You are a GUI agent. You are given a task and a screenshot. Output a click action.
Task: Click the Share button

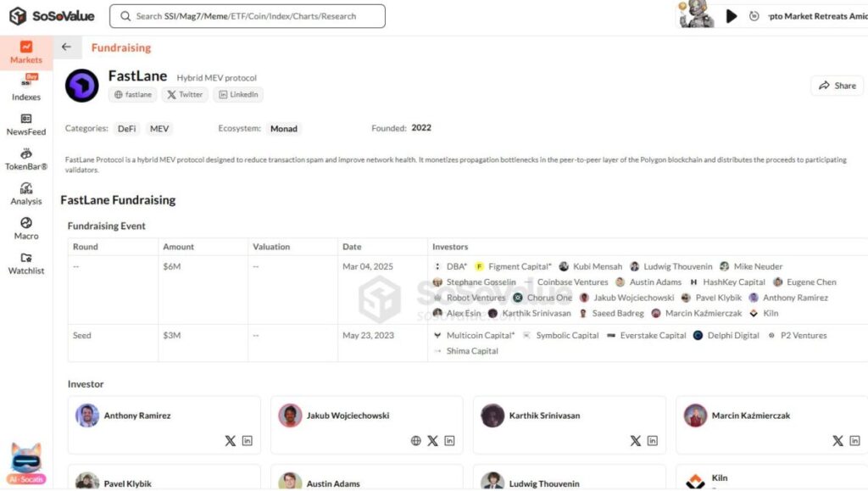coord(837,86)
